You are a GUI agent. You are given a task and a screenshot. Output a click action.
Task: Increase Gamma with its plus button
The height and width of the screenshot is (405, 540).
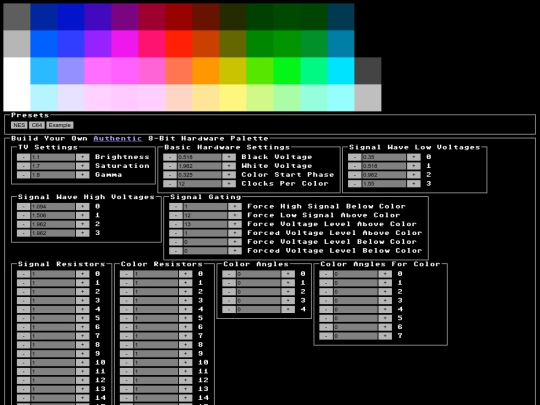[83, 175]
